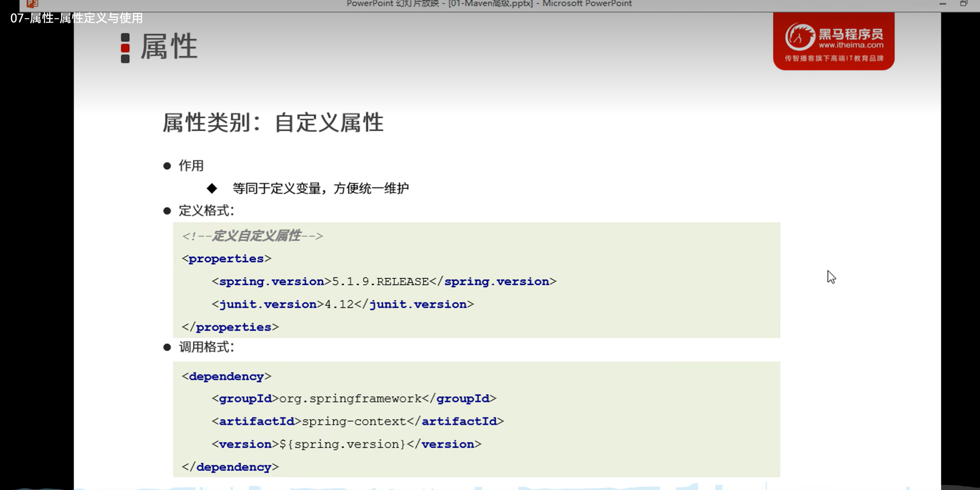This screenshot has width=980, height=490.
Task: Click the groupId org.springframework line
Action: click(354, 398)
